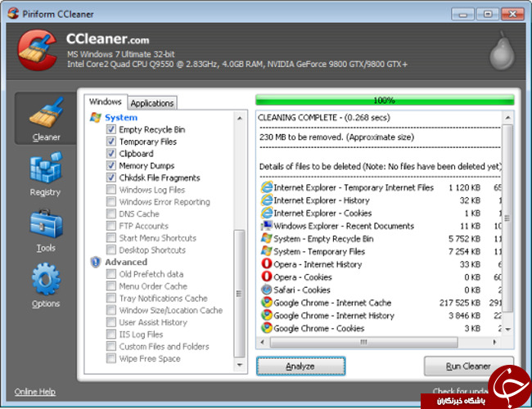Click results pane scroll down arrow

pos(507,330)
